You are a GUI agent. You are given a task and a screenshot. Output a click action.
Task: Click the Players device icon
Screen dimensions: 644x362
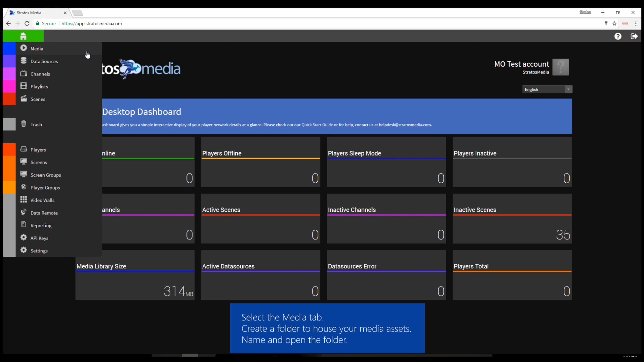coord(24,149)
